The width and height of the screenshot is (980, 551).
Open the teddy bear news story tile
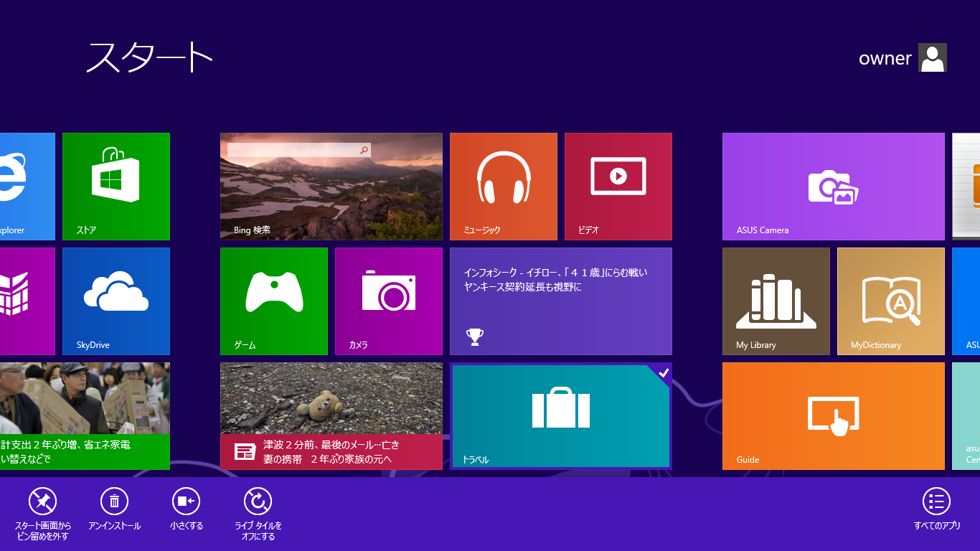click(331, 416)
